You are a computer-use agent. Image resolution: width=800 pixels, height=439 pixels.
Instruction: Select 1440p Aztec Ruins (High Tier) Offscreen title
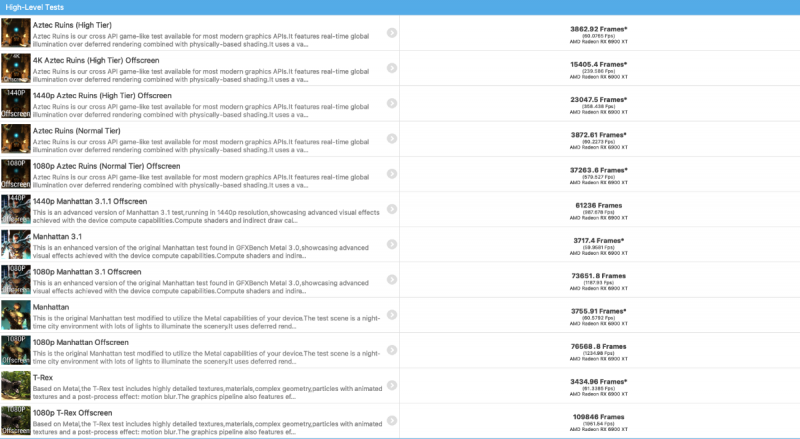(102, 95)
